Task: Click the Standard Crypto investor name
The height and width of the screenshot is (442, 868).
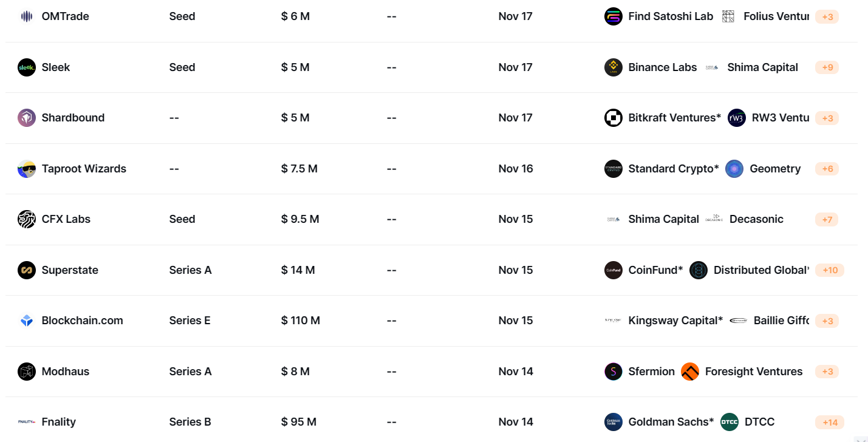Action: coord(674,169)
